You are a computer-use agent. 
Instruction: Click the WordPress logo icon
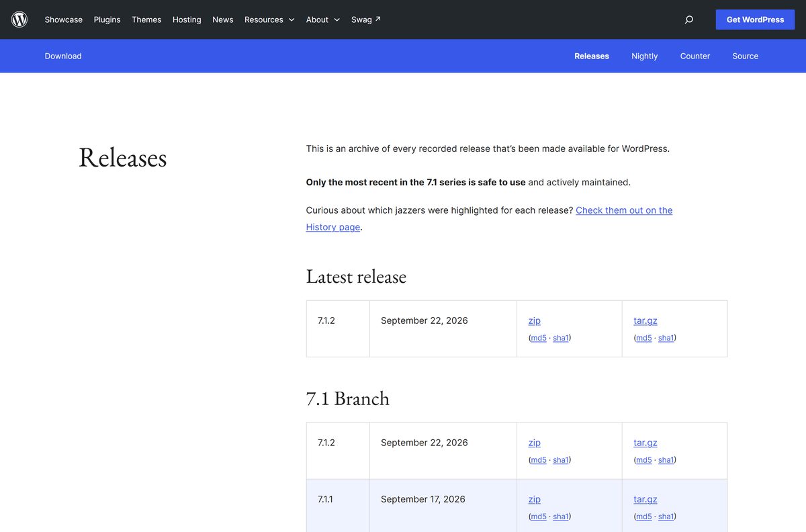[x=19, y=19]
